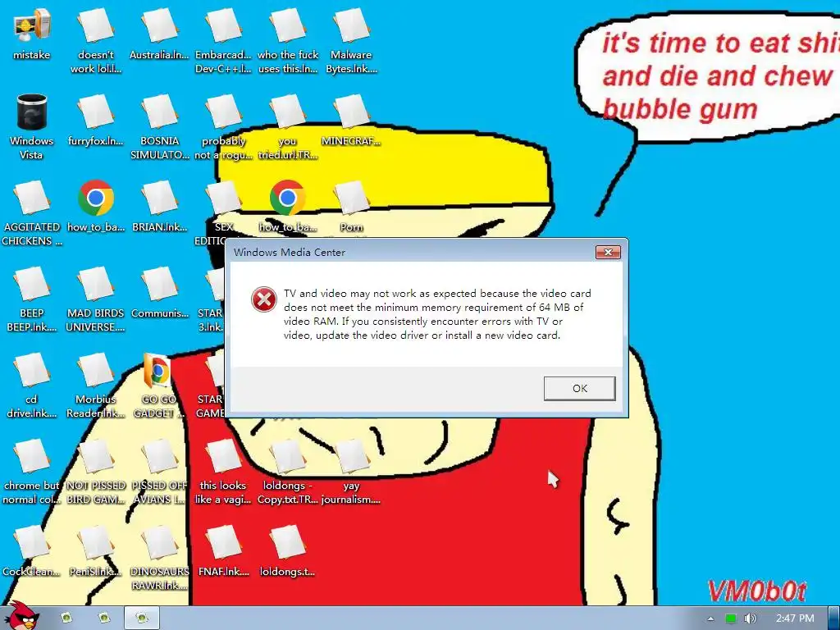Select the Australia.lnk desktop shortcut
The width and height of the screenshot is (840, 630).
[x=160, y=34]
